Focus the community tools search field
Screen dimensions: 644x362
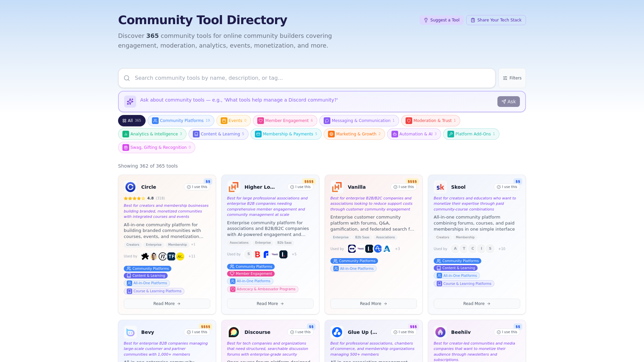click(x=307, y=78)
